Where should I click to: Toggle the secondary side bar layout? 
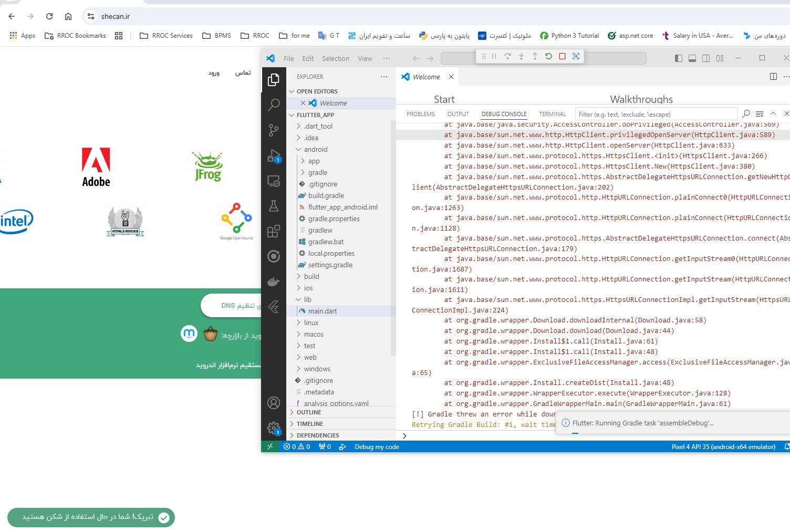coord(706,58)
